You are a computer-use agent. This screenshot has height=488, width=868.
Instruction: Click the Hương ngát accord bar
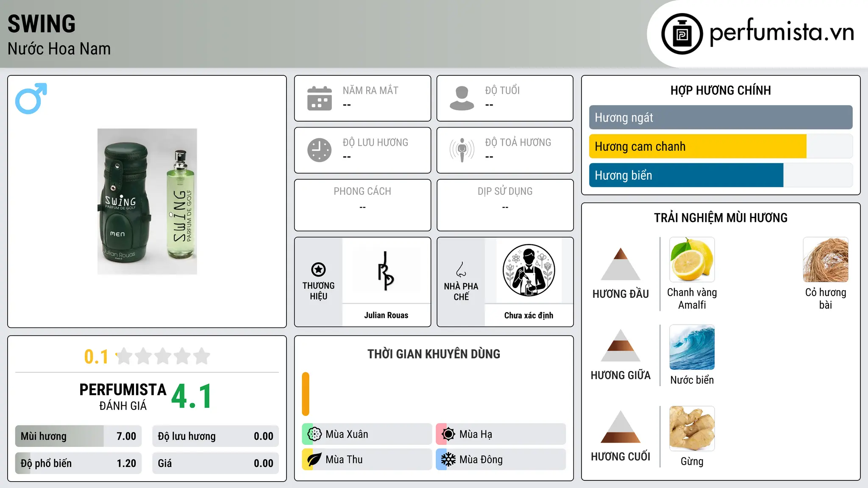(721, 117)
